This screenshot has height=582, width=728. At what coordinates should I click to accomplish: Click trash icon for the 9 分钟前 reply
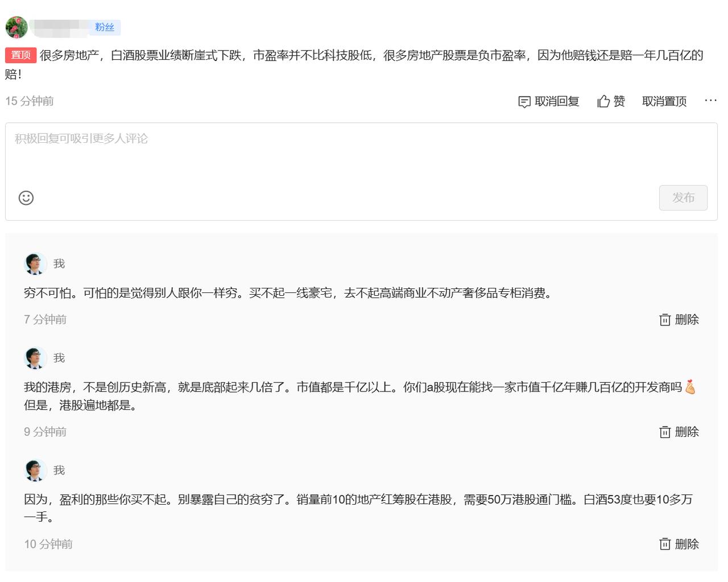pos(665,432)
